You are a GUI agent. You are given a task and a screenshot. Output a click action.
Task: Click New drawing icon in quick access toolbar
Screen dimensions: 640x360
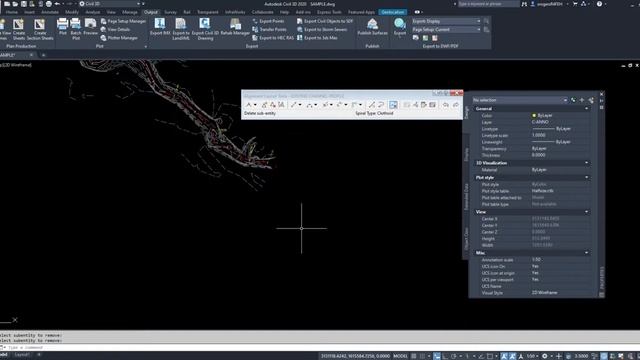click(x=7, y=4)
